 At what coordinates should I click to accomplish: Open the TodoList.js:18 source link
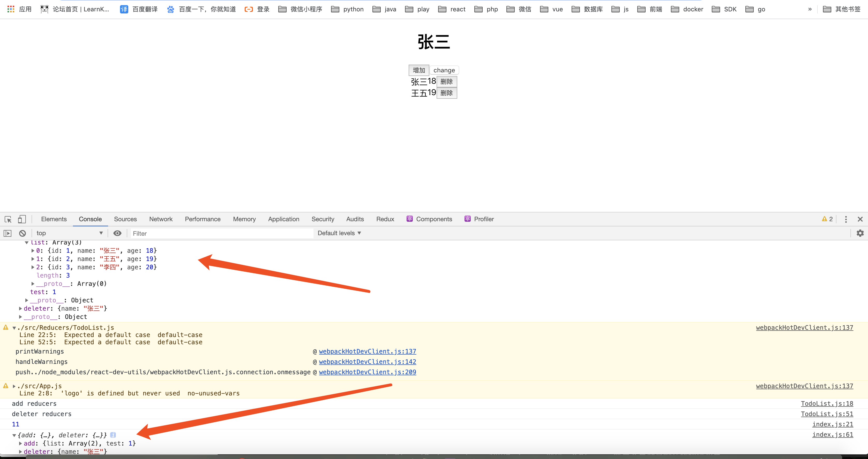(x=827, y=403)
